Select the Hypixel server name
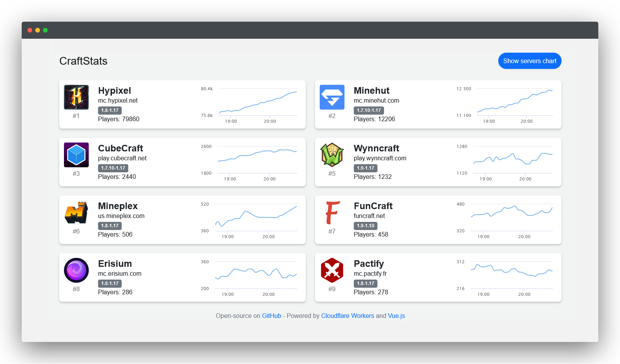620x364 pixels. (x=114, y=91)
